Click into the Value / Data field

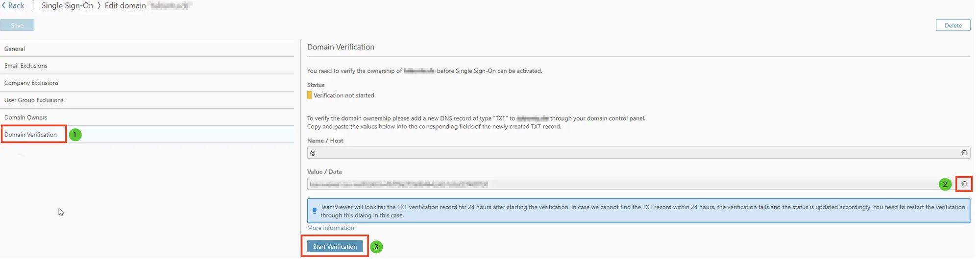(622, 184)
